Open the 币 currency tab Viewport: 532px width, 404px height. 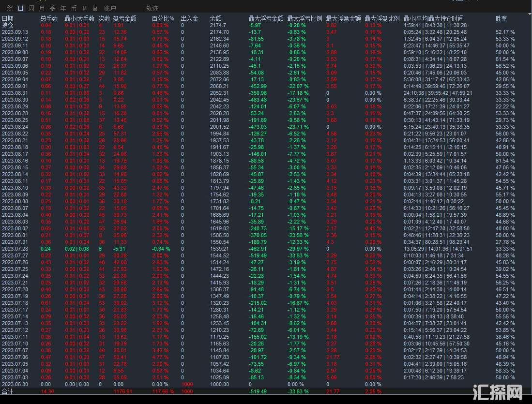tap(74, 8)
